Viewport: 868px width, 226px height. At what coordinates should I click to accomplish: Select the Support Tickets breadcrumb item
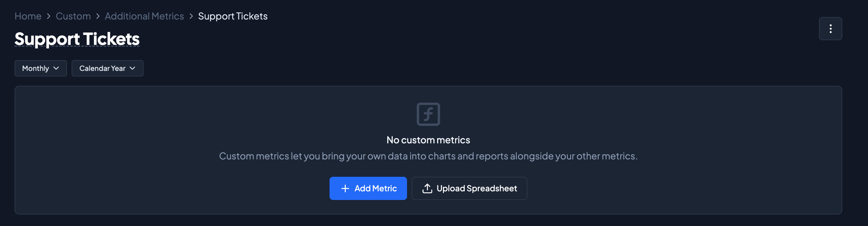click(232, 16)
